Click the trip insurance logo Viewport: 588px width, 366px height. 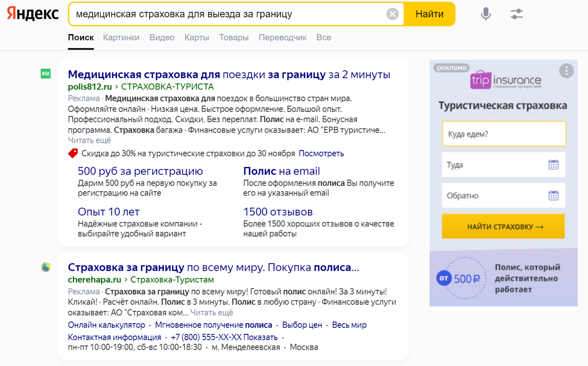(506, 80)
